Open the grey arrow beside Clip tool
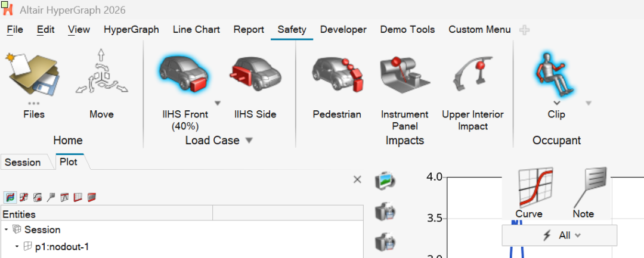 pos(588,103)
